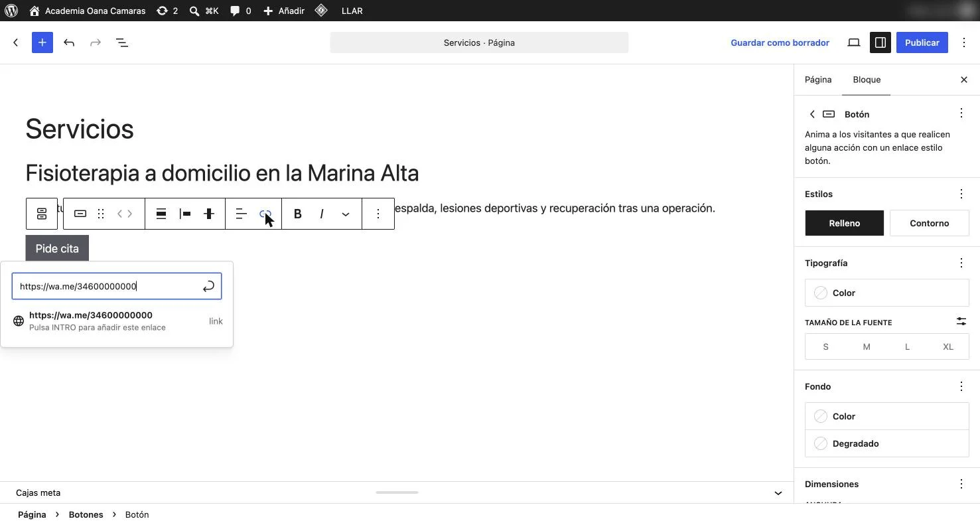Open the Fondo Degradado picker
Screen dimensions: 980x525
(886, 443)
